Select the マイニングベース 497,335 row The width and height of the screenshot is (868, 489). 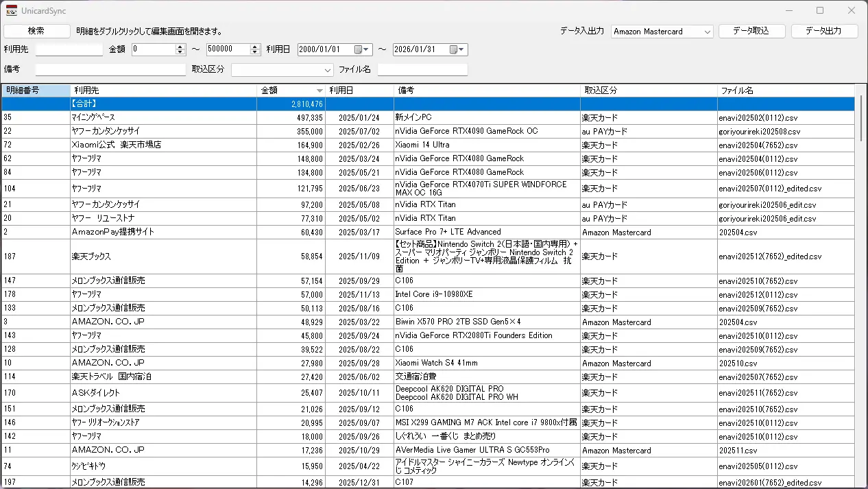(162, 117)
